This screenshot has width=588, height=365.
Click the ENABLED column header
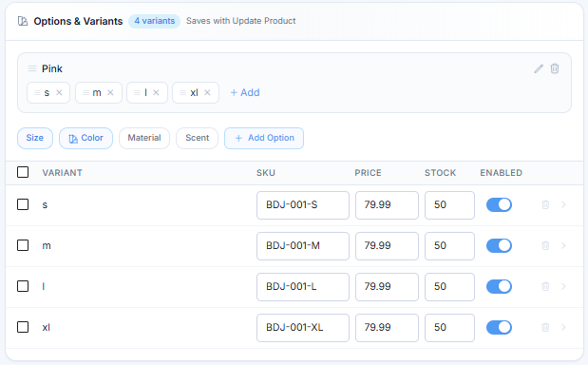tap(501, 173)
